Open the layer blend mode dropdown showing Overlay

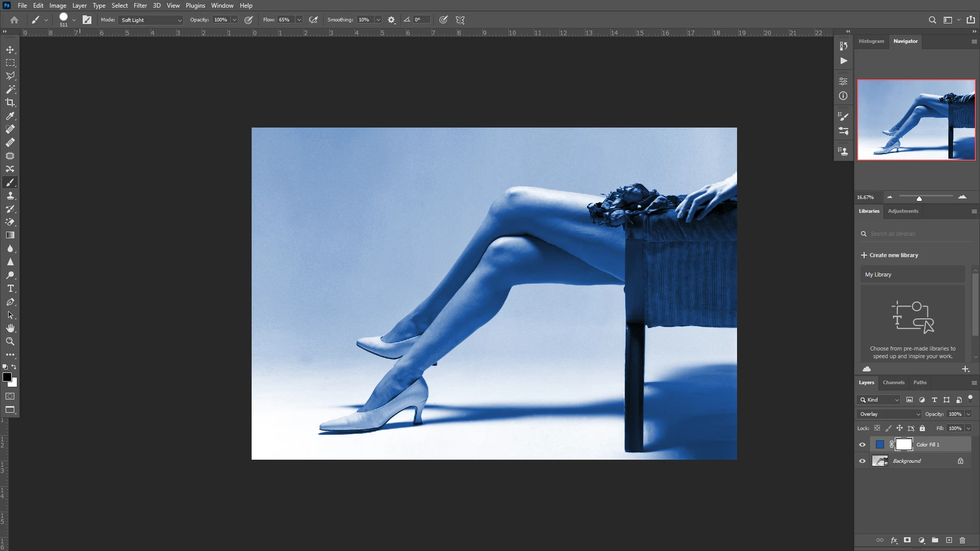[x=889, y=414]
